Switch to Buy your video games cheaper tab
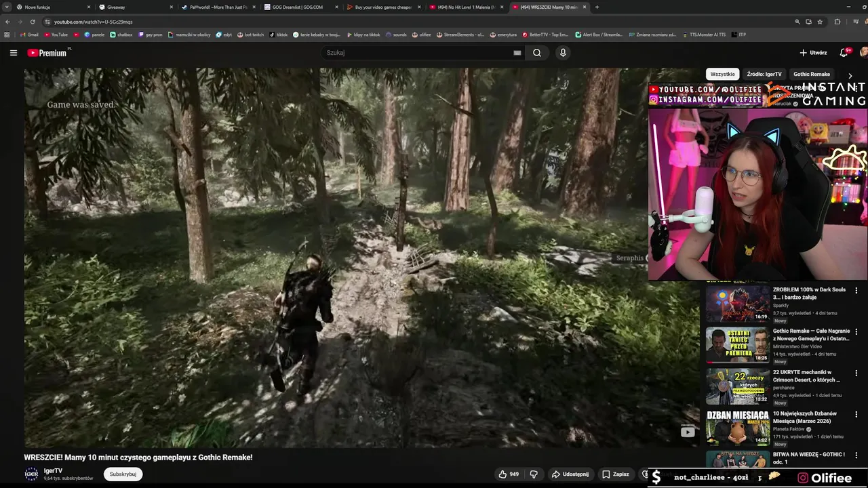The height and width of the screenshot is (488, 868). [383, 7]
